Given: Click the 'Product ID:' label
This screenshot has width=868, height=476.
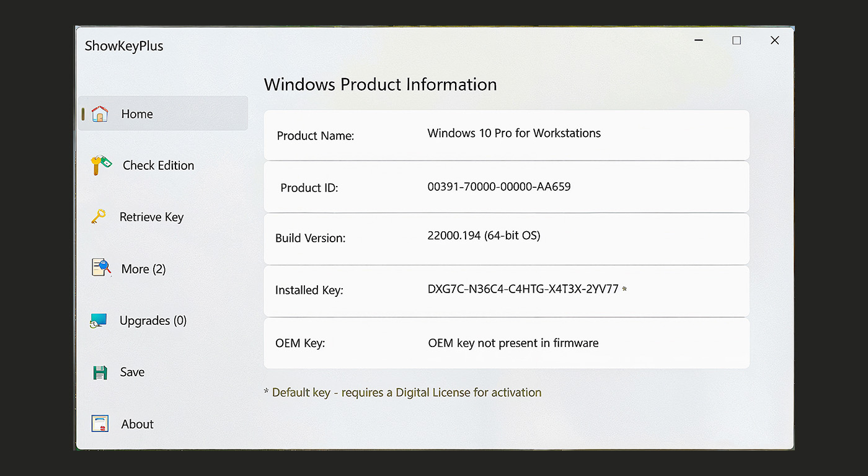Looking at the screenshot, I should (309, 188).
